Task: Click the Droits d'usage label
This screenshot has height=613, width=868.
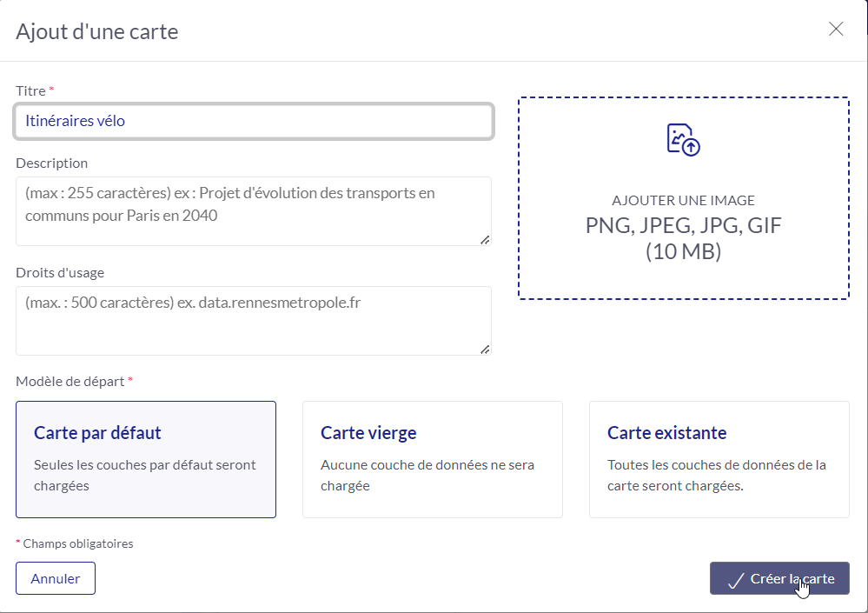Action: pyautogui.click(x=60, y=272)
